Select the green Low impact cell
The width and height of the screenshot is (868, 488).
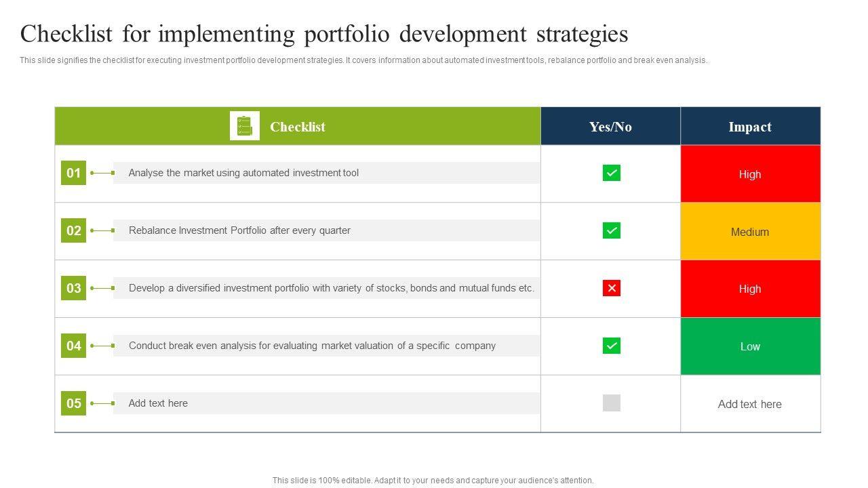tap(750, 346)
